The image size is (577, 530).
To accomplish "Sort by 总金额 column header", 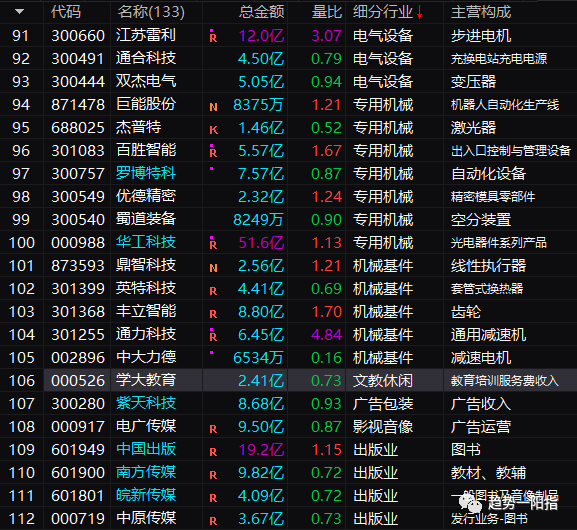I will tap(261, 12).
